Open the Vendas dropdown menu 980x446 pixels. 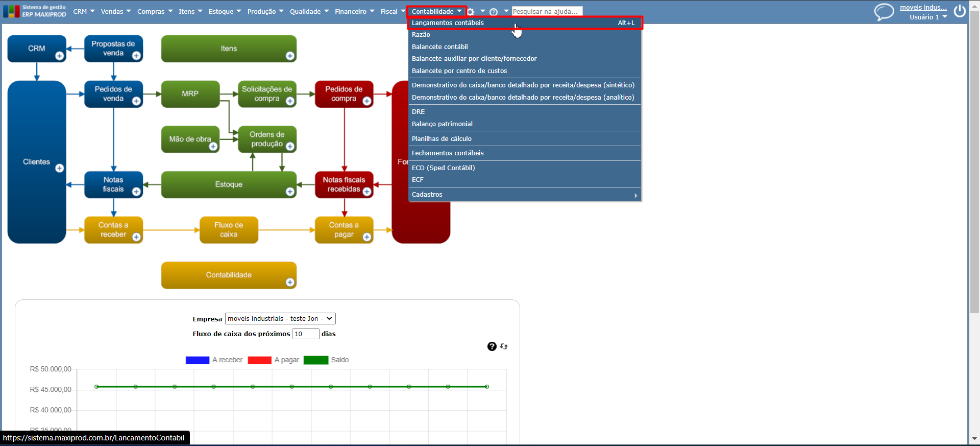pyautogui.click(x=116, y=11)
